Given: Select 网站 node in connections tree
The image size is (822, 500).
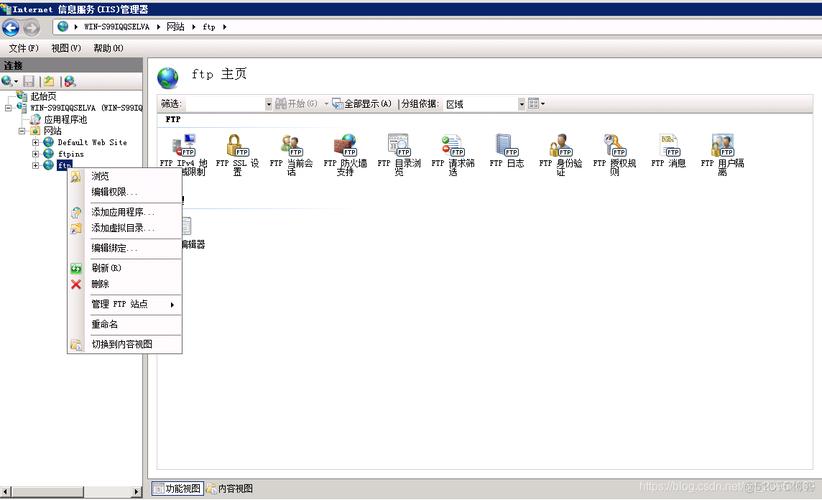Looking at the screenshot, I should (x=52, y=131).
